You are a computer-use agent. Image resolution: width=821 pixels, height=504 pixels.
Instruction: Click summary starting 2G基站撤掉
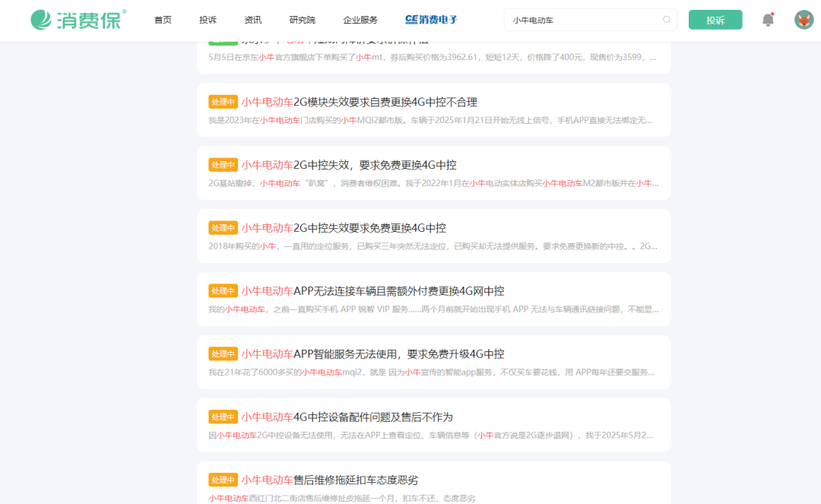point(433,183)
